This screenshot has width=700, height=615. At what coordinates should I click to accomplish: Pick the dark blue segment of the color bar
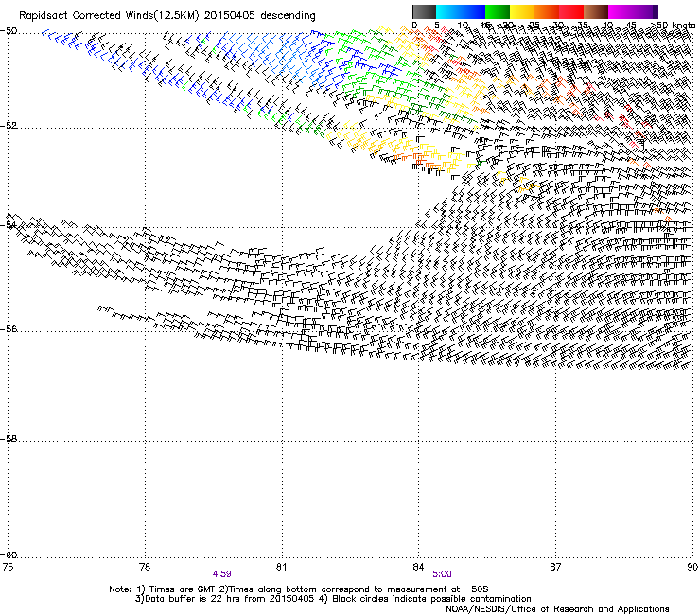click(473, 11)
